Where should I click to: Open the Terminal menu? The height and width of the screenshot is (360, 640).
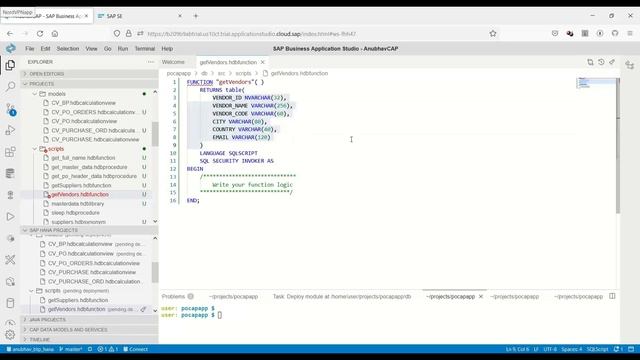(145, 49)
